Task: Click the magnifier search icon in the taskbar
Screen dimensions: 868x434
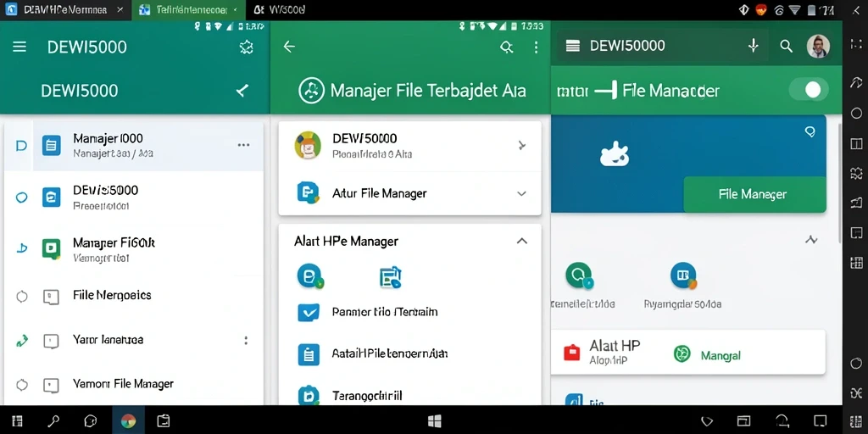Action: click(x=53, y=421)
